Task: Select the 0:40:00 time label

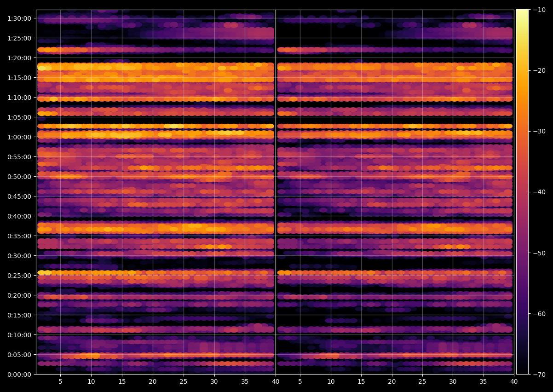Action: (x=19, y=216)
